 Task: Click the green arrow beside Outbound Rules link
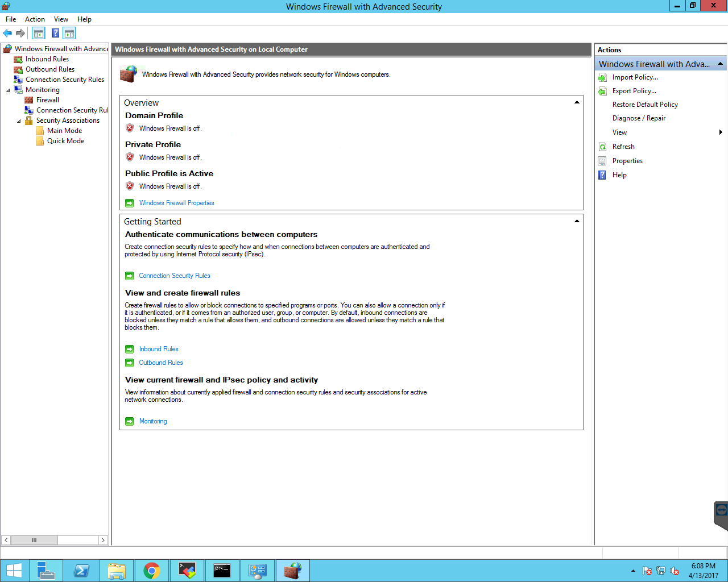click(130, 363)
